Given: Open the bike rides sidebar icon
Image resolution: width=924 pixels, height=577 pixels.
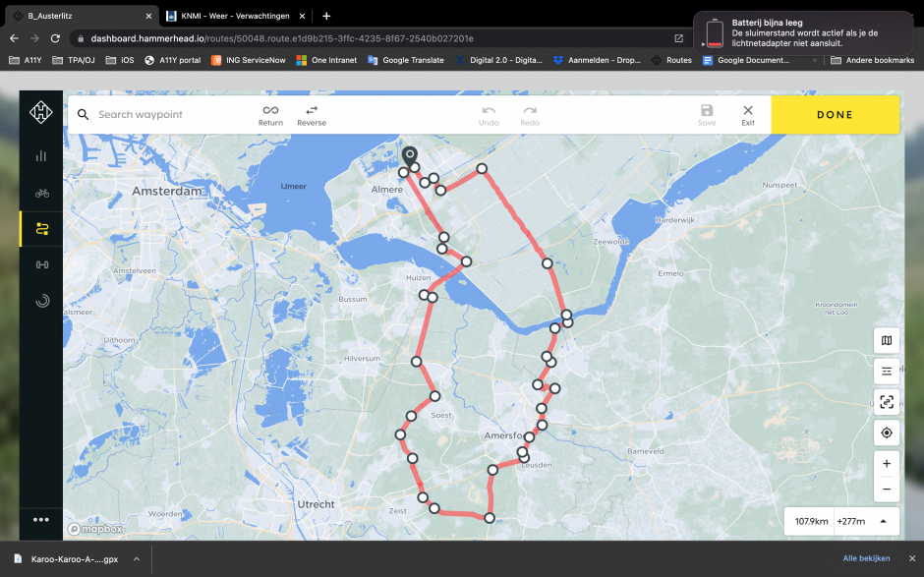Looking at the screenshot, I should (41, 193).
